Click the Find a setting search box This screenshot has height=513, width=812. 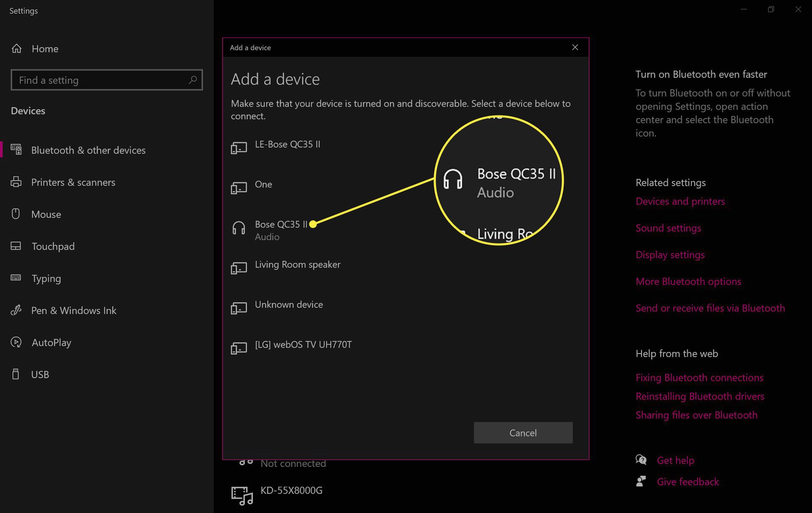[107, 80]
